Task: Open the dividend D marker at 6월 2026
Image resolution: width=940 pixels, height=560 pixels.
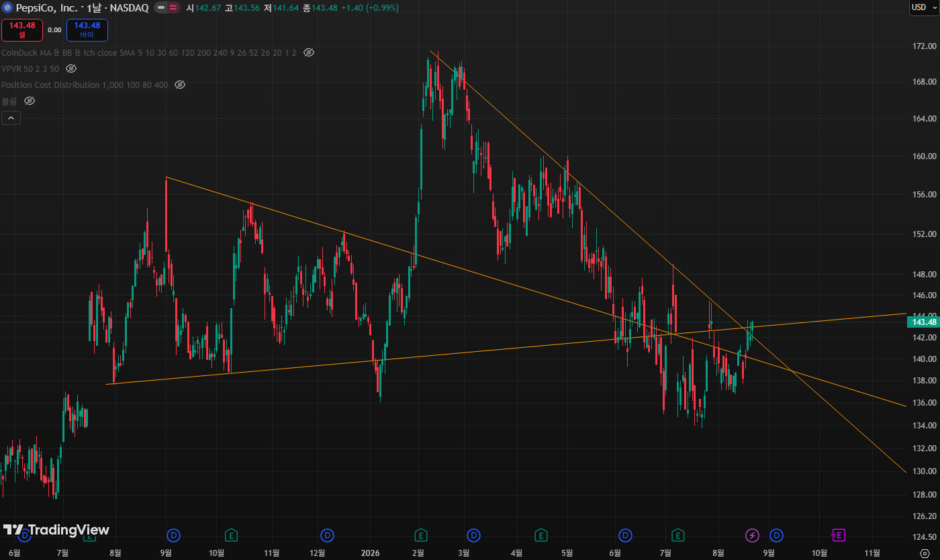Action: (625, 535)
